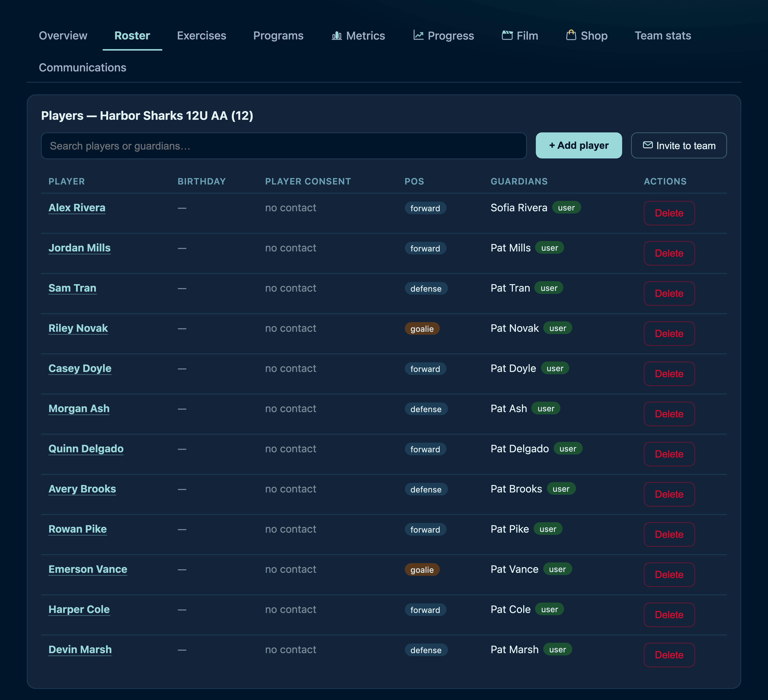Click the Add player button
The width and height of the screenshot is (768, 700).
(x=579, y=145)
